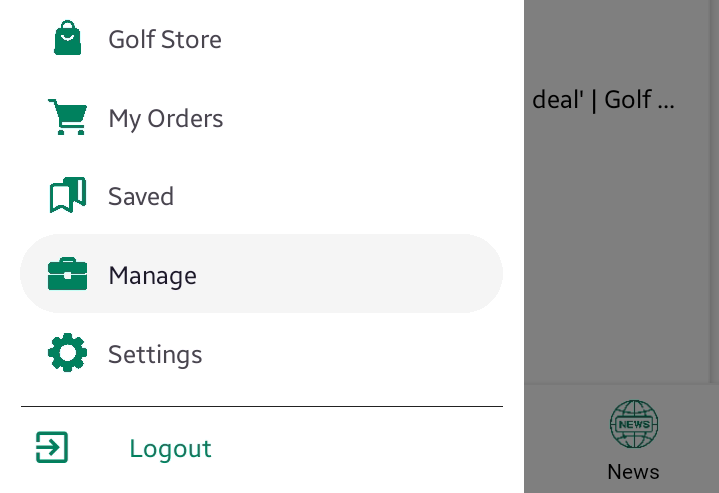
Task: Choose the Manage text label
Action: (152, 275)
